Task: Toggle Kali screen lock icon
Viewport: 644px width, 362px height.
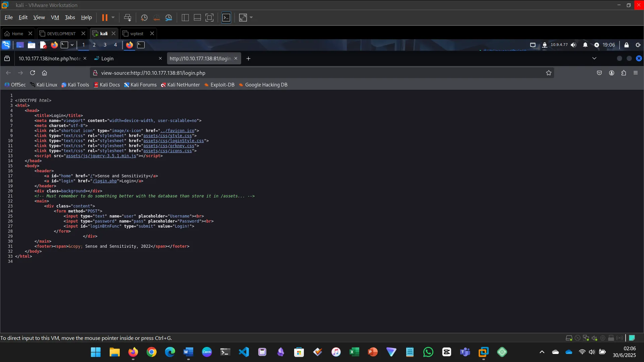Action: pos(627,45)
